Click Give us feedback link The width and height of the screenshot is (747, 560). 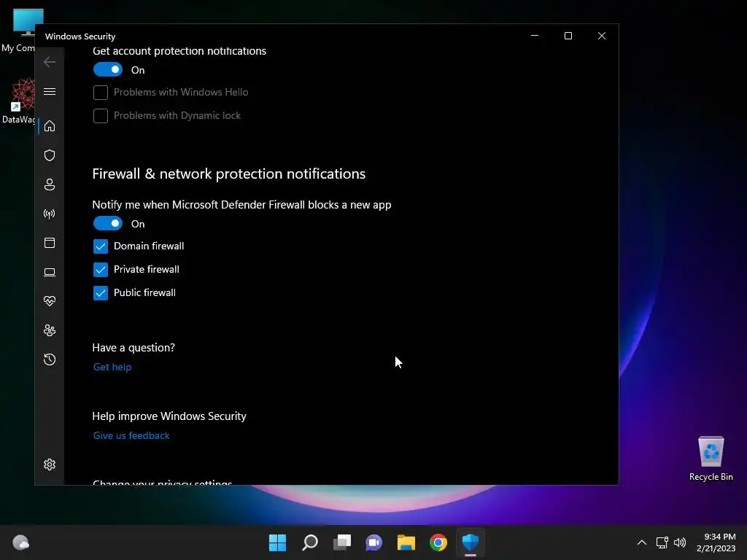click(x=131, y=436)
